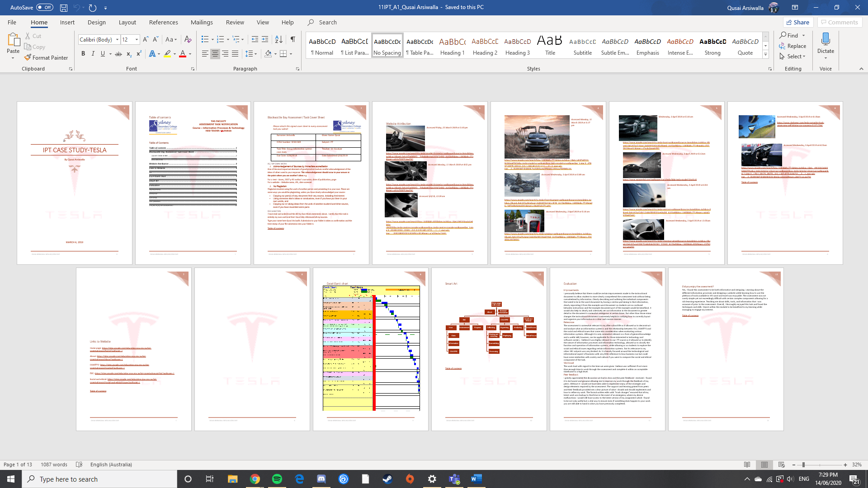Viewport: 868px width, 488px height.
Task: Open the Layout tab
Action: click(x=127, y=22)
